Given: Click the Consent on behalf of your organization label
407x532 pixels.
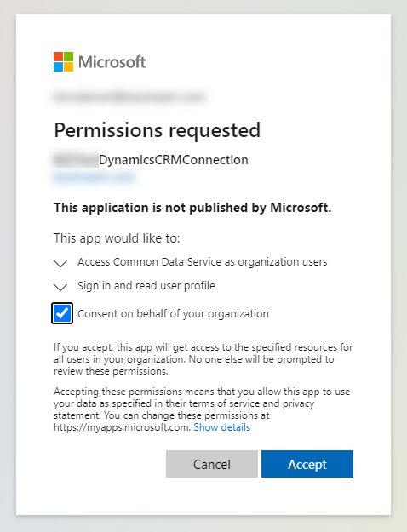Looking at the screenshot, I should tap(173, 313).
